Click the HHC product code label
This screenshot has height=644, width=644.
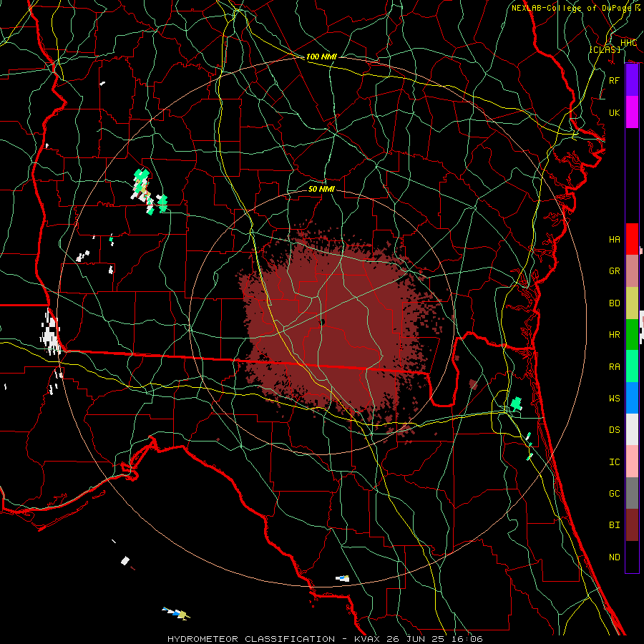click(x=628, y=43)
